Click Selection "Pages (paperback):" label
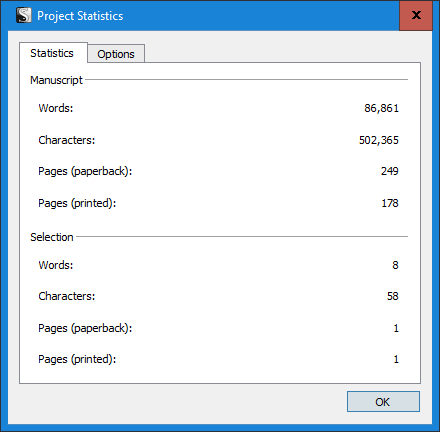440x432 pixels. click(x=85, y=328)
